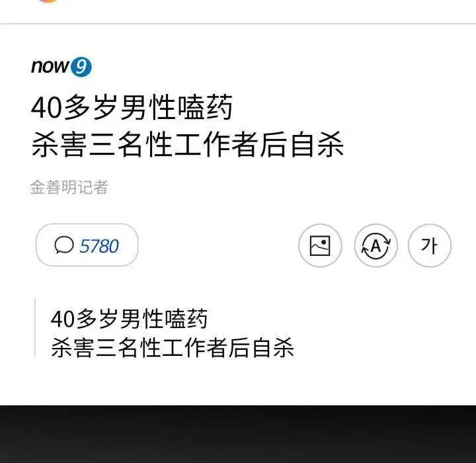Viewport: 476px width, 463px height.
Task: Click the header divider line at top
Action: point(238,23)
